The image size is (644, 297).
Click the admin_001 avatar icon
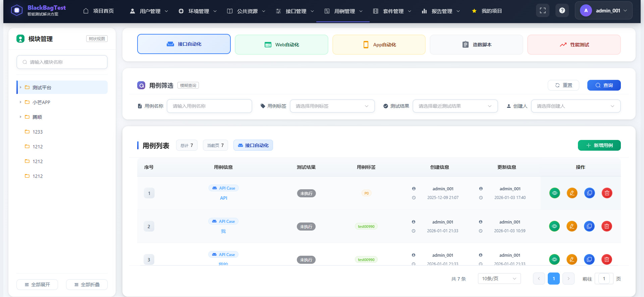pyautogui.click(x=586, y=10)
